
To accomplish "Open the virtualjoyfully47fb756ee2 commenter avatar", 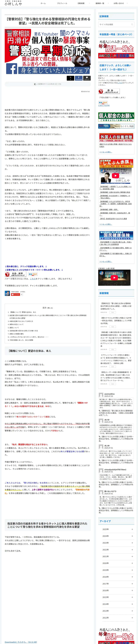I will [x=101, y=471].
